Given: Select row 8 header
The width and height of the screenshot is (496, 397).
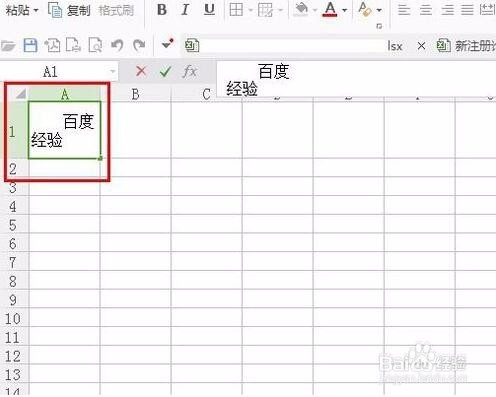Looking at the screenshot, I should (13, 281).
